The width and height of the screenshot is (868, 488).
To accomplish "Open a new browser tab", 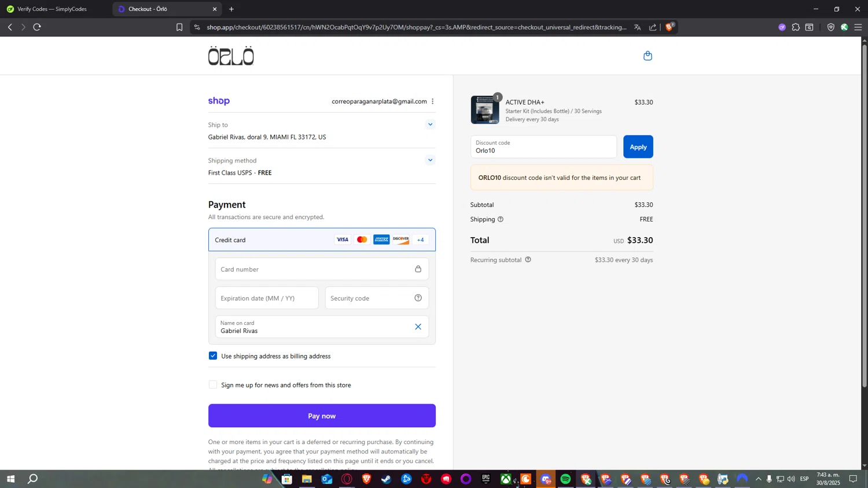I will coord(231,9).
